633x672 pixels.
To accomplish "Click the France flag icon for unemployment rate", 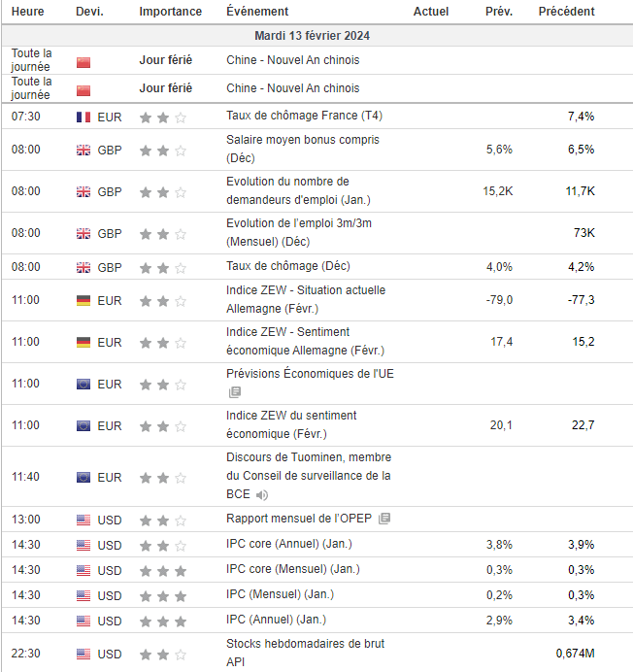I will coord(83,117).
